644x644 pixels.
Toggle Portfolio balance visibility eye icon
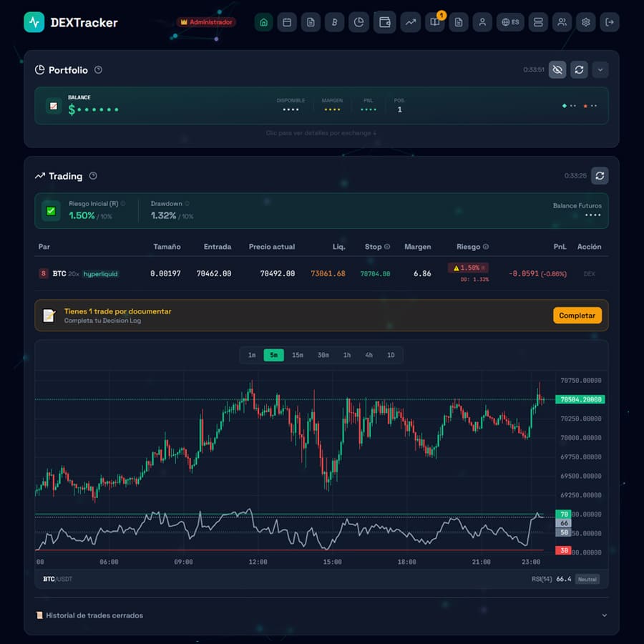557,69
